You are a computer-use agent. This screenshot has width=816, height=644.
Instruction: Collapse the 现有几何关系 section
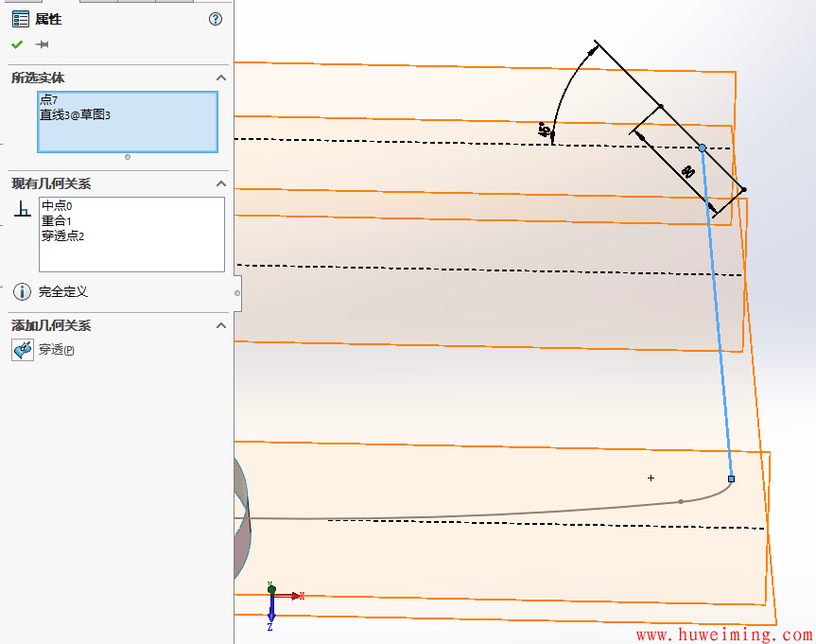click(x=221, y=183)
